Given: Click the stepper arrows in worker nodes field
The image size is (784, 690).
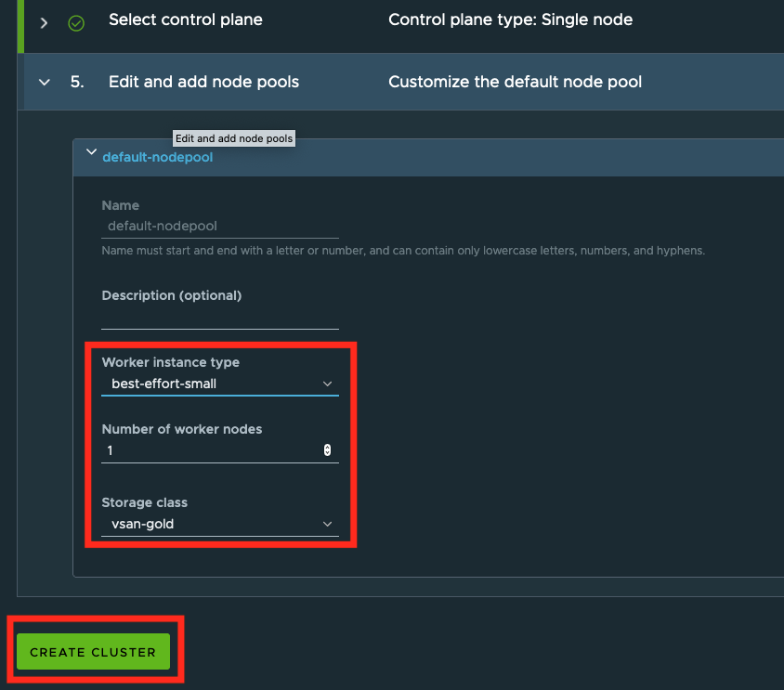Looking at the screenshot, I should pyautogui.click(x=327, y=449).
